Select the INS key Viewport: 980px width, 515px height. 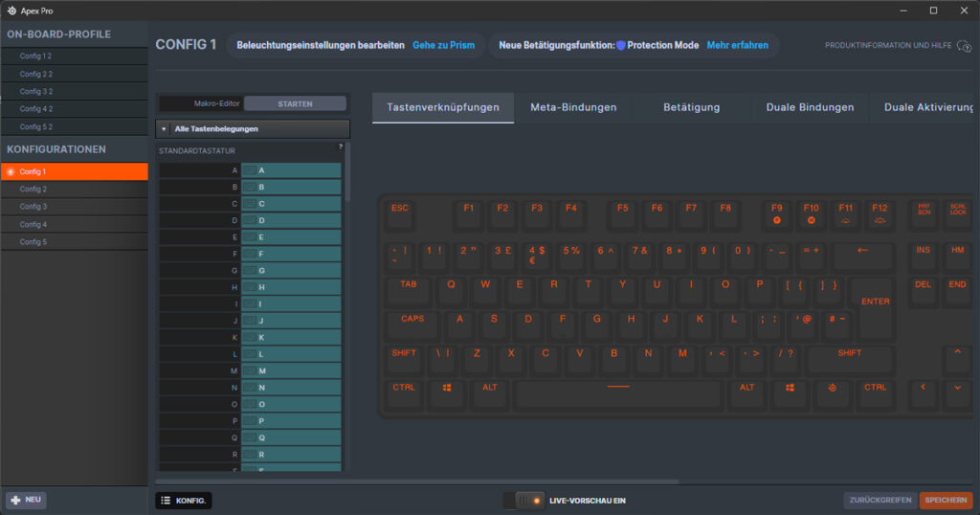click(x=924, y=257)
